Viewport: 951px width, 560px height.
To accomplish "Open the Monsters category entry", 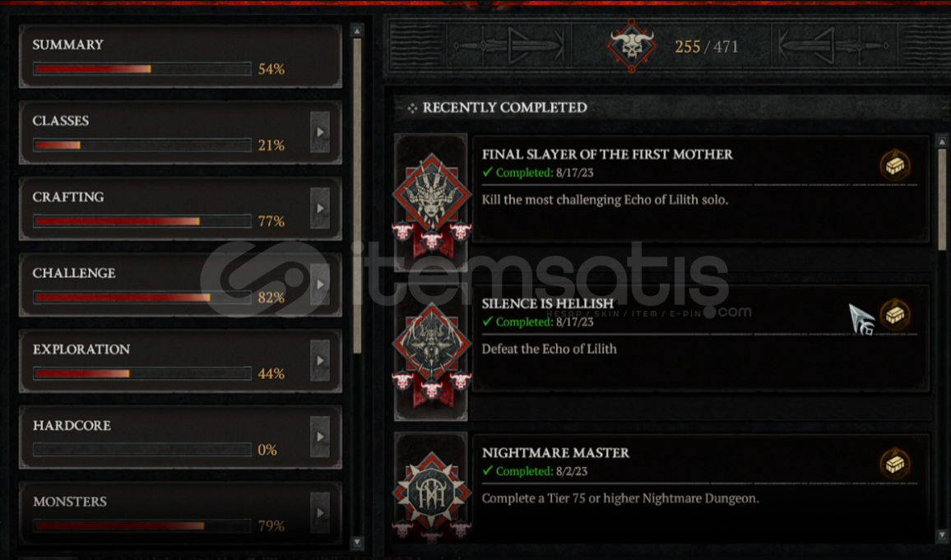I will (x=180, y=513).
